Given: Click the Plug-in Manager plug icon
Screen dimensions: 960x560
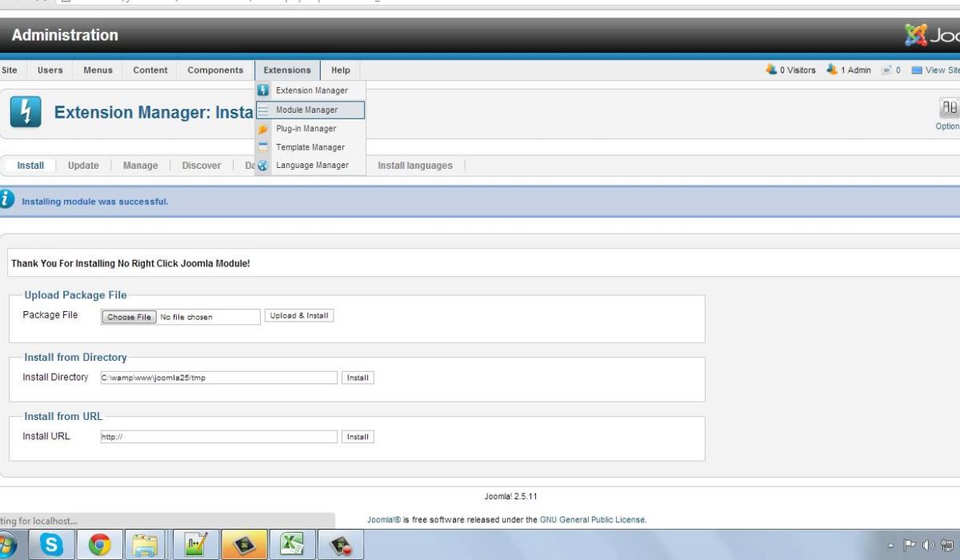Looking at the screenshot, I should [x=262, y=129].
